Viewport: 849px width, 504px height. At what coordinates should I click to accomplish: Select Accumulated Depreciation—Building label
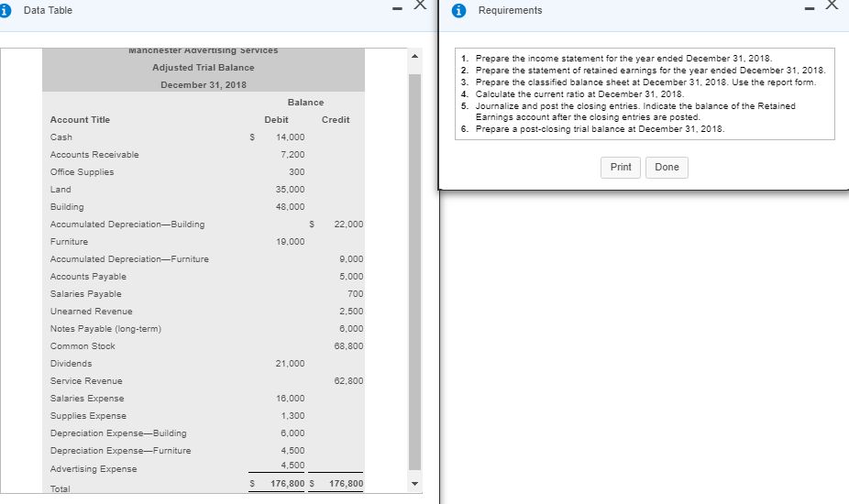(127, 225)
